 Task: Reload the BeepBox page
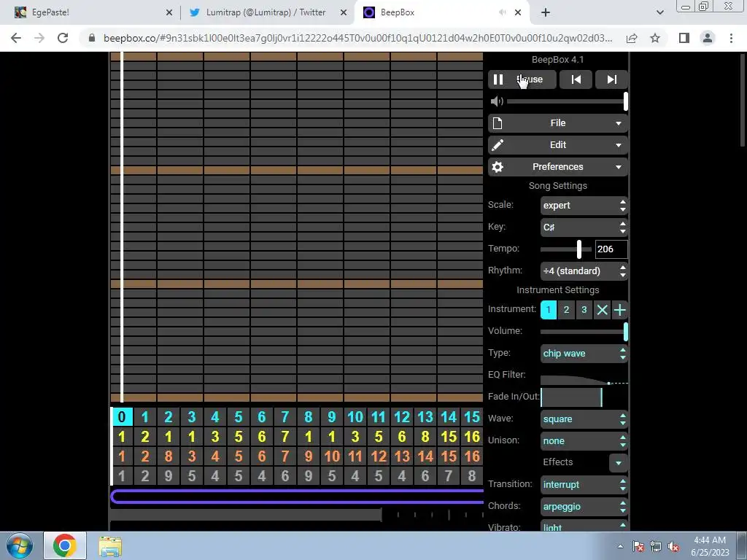point(63,38)
